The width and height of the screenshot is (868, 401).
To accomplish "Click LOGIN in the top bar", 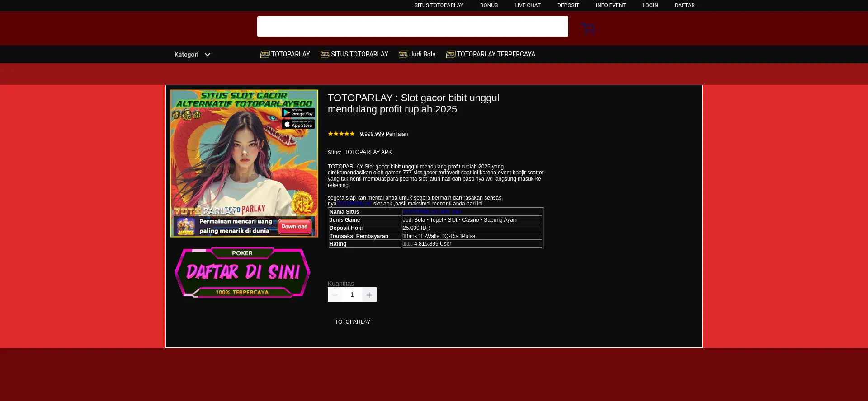I will (650, 5).
